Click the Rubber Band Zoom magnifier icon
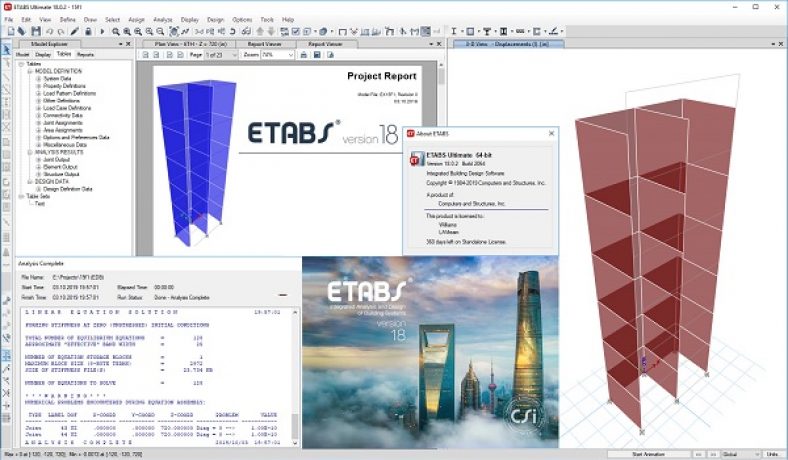788x460 pixels. point(116,32)
